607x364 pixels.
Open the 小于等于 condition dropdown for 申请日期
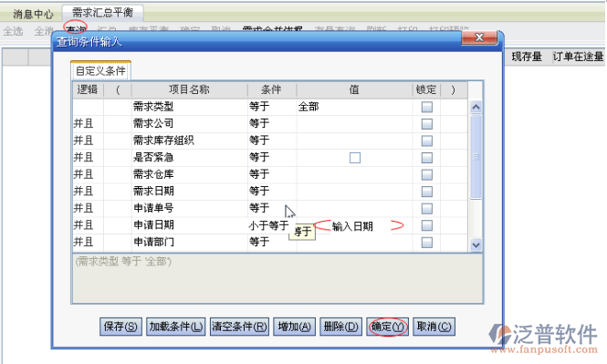pyautogui.click(x=272, y=225)
